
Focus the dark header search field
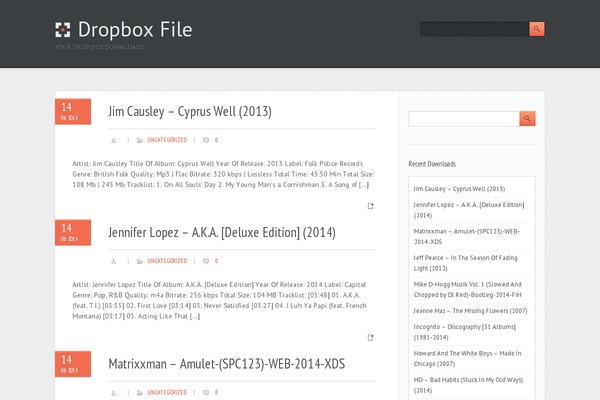tap(474, 29)
